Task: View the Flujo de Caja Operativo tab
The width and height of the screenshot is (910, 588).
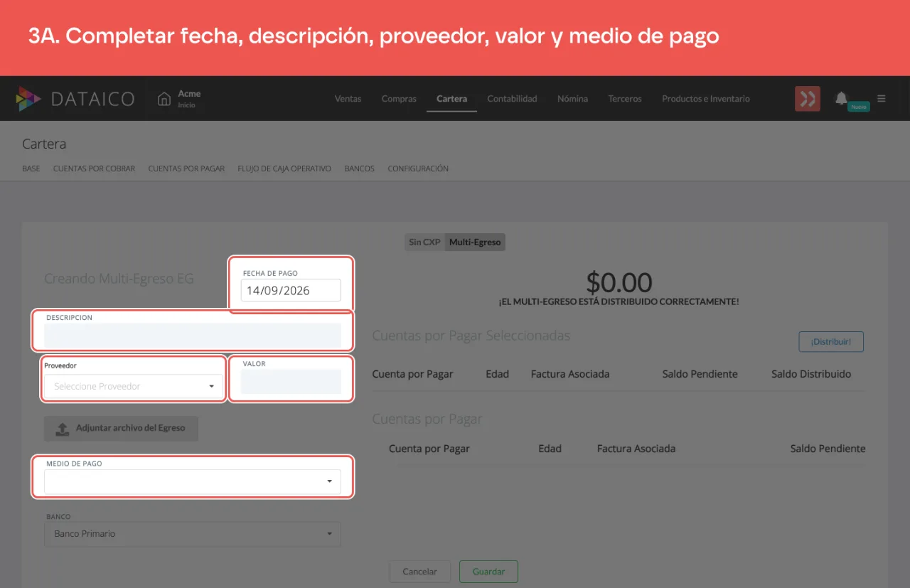Action: tap(284, 169)
